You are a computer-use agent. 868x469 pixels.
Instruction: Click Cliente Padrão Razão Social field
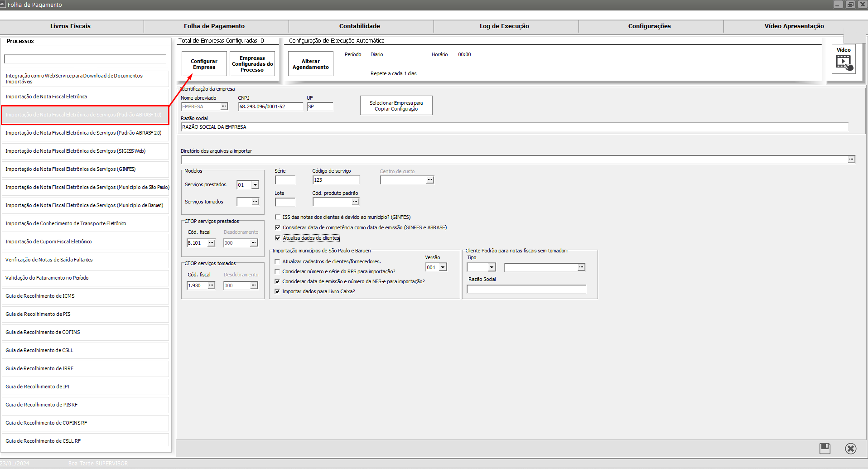526,289
